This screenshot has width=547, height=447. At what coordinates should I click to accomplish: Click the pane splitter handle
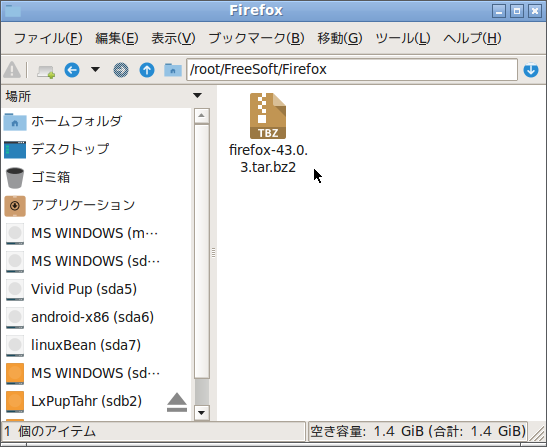point(213,253)
